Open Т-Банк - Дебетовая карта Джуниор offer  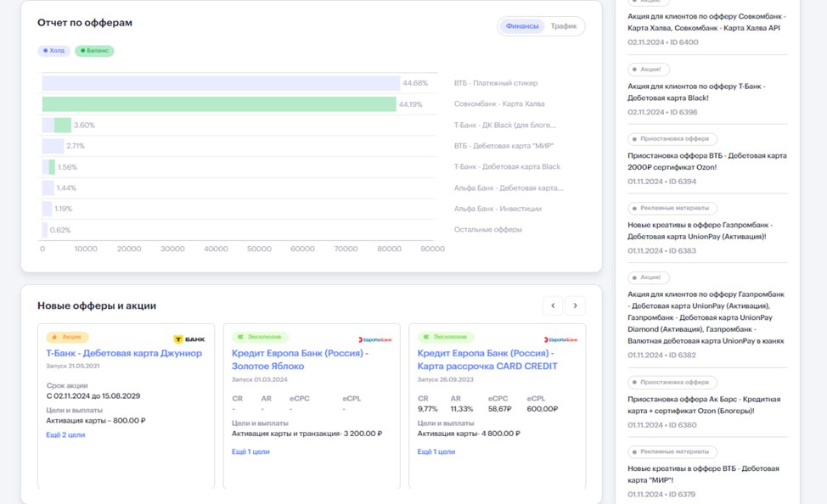click(x=124, y=353)
